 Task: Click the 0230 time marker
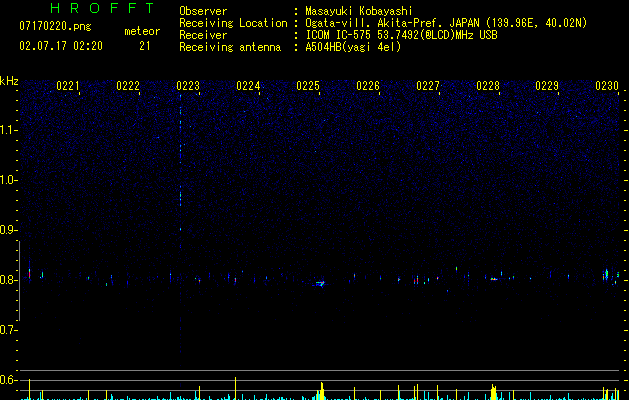point(607,86)
